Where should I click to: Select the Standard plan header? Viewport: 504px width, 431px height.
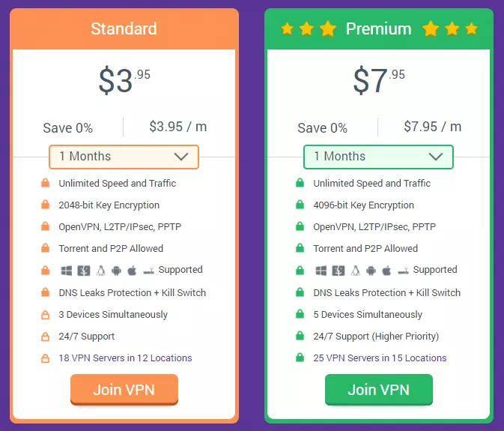[124, 29]
